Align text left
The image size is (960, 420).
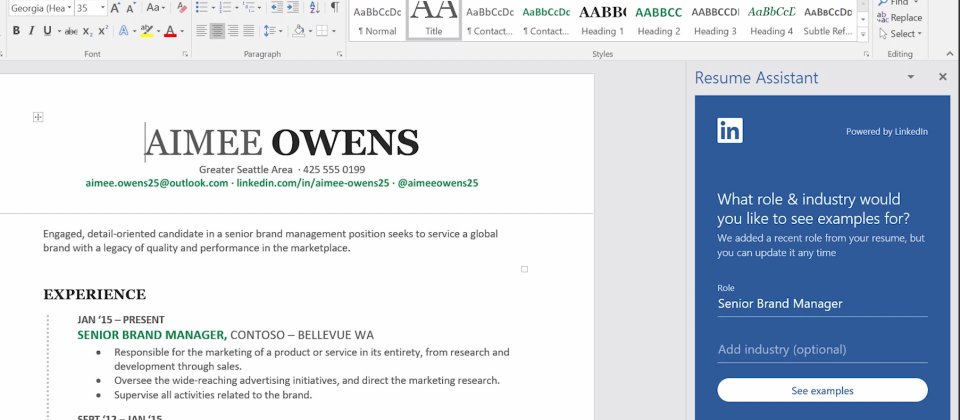click(201, 31)
